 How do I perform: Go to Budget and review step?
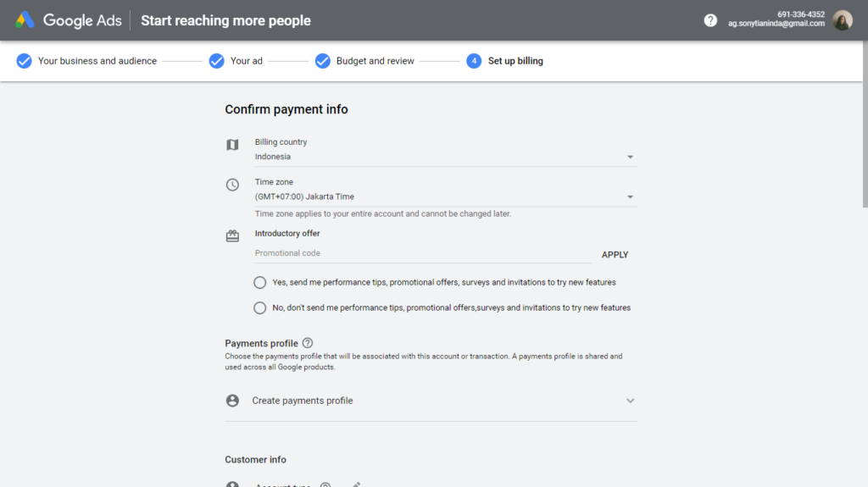[364, 61]
